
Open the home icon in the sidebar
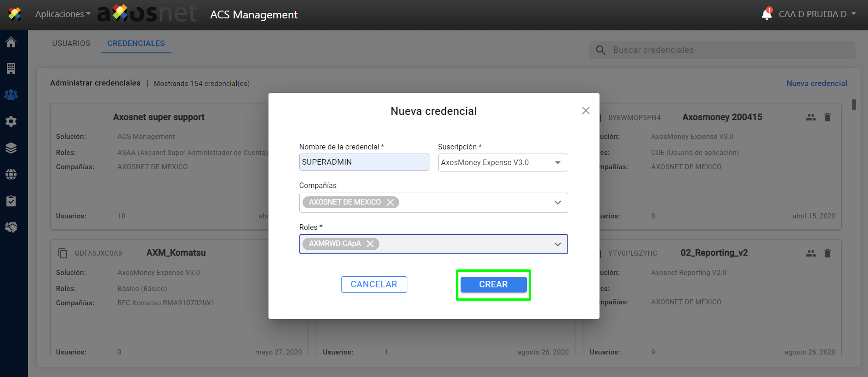pyautogui.click(x=11, y=42)
